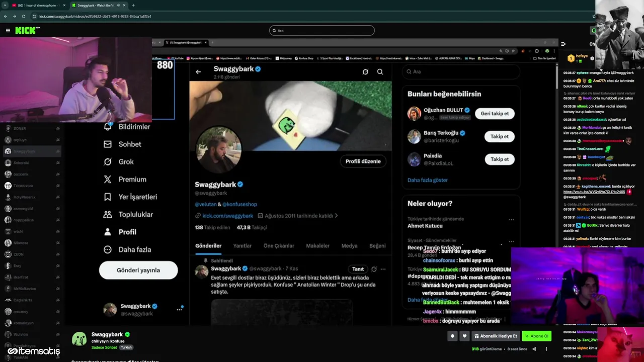Screen dimensions: 644x362
Task: Close the shreksophone YouTube tab
Action: coord(64,5)
